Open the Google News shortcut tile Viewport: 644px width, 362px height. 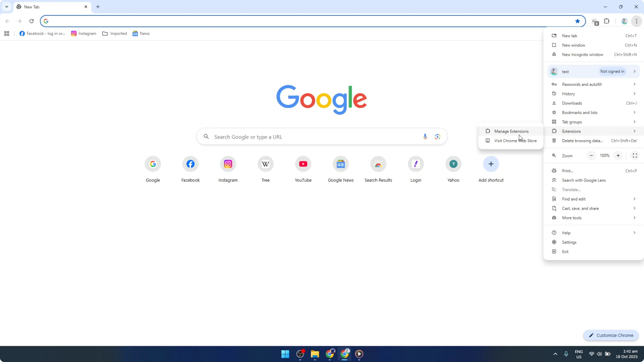click(x=341, y=169)
